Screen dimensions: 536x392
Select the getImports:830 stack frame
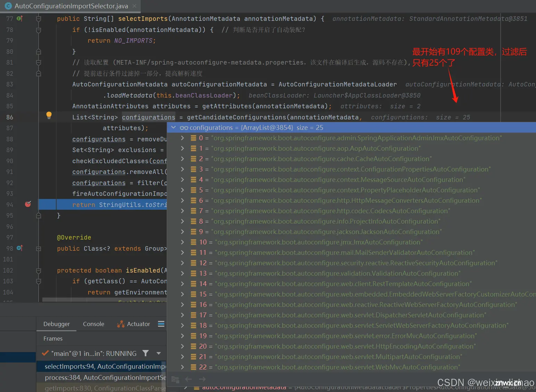point(101,388)
